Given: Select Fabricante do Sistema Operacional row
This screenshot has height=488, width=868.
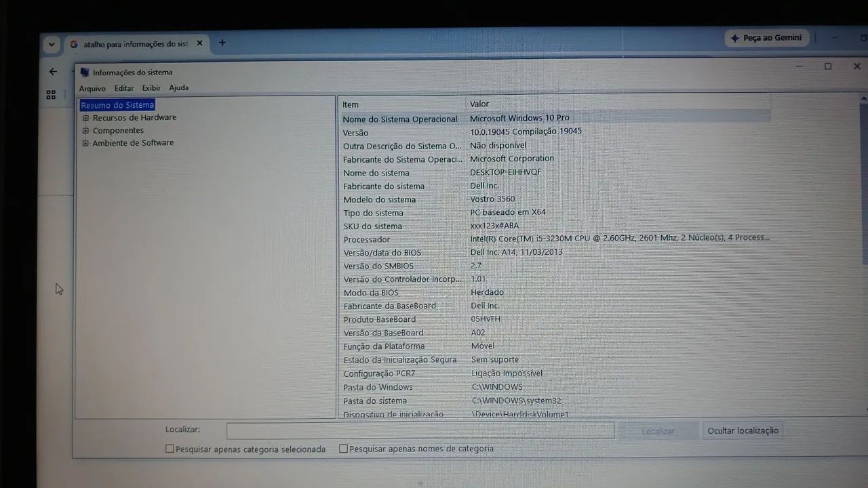Looking at the screenshot, I should click(x=555, y=159).
